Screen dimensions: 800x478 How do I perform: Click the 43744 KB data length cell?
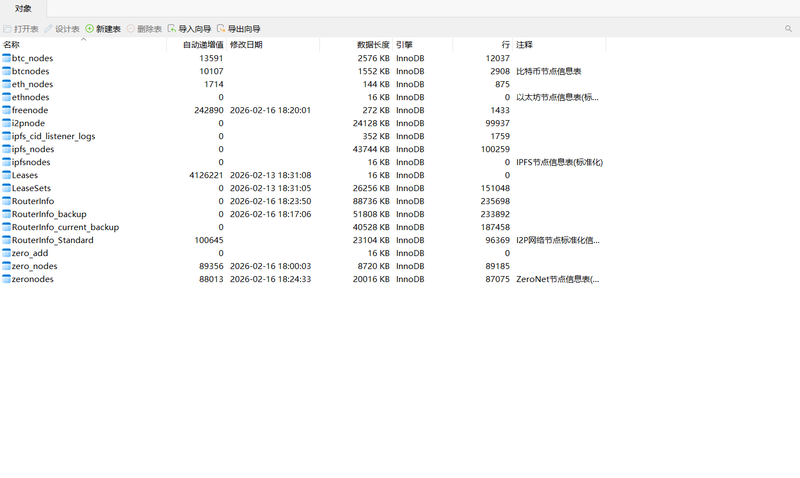coord(371,149)
